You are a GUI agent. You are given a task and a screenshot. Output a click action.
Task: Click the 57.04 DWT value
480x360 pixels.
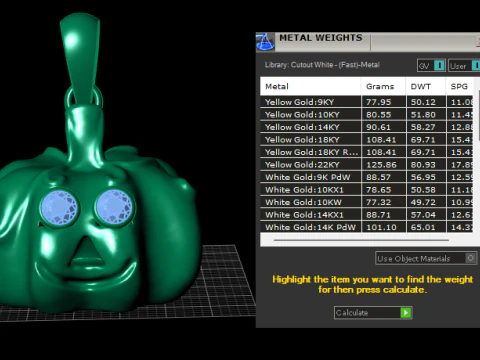(x=423, y=215)
